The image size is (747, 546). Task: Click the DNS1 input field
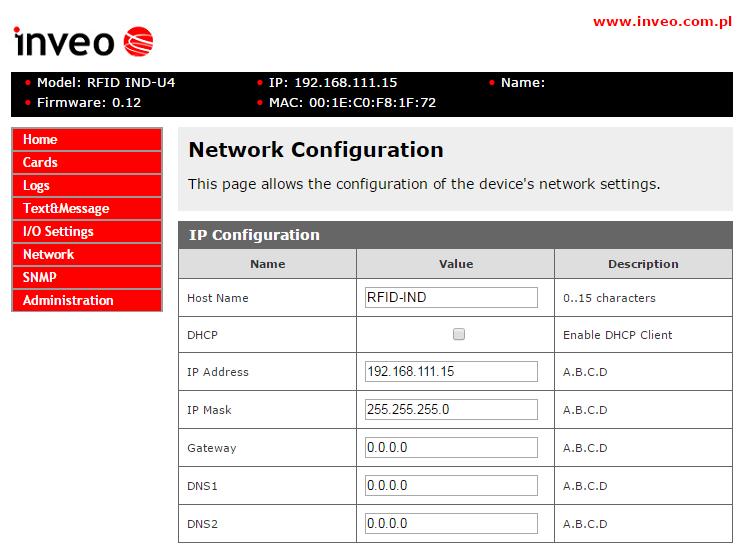[451, 485]
